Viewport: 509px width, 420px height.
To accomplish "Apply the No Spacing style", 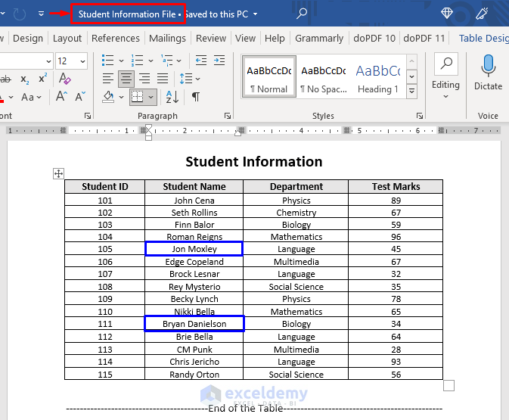I will pos(324,77).
